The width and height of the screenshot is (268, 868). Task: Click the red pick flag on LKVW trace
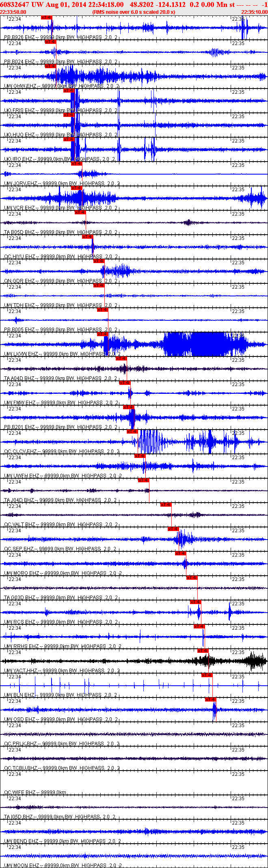tap(102, 334)
